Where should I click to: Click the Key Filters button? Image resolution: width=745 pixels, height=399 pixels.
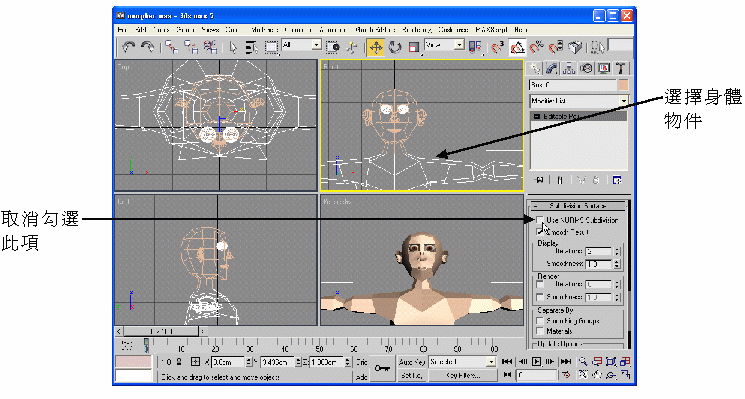pos(463,375)
